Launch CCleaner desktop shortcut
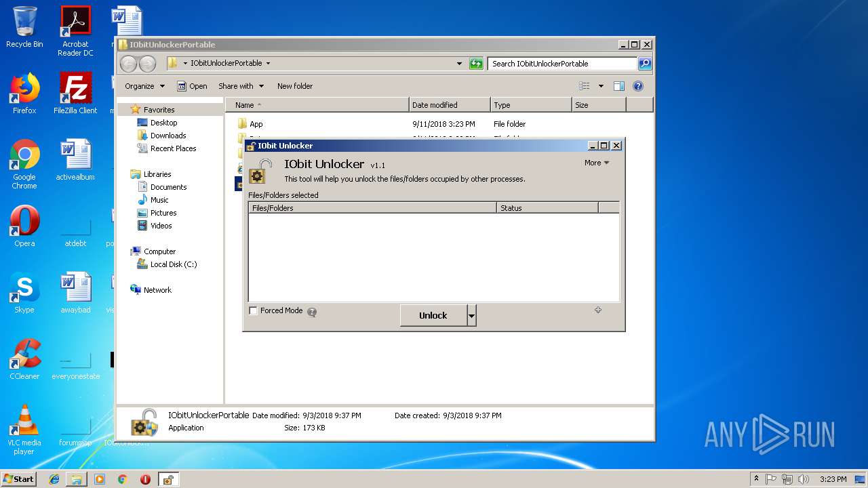The width and height of the screenshot is (868, 488). click(x=24, y=359)
